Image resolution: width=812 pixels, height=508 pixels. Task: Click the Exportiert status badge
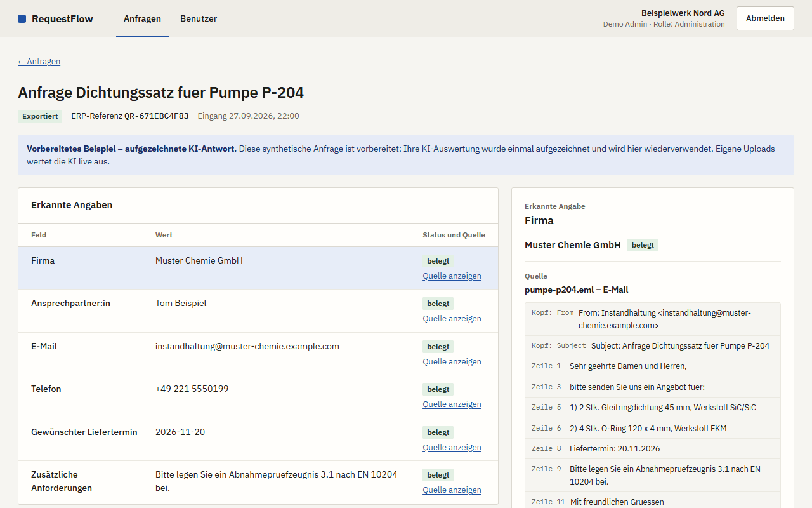point(40,116)
